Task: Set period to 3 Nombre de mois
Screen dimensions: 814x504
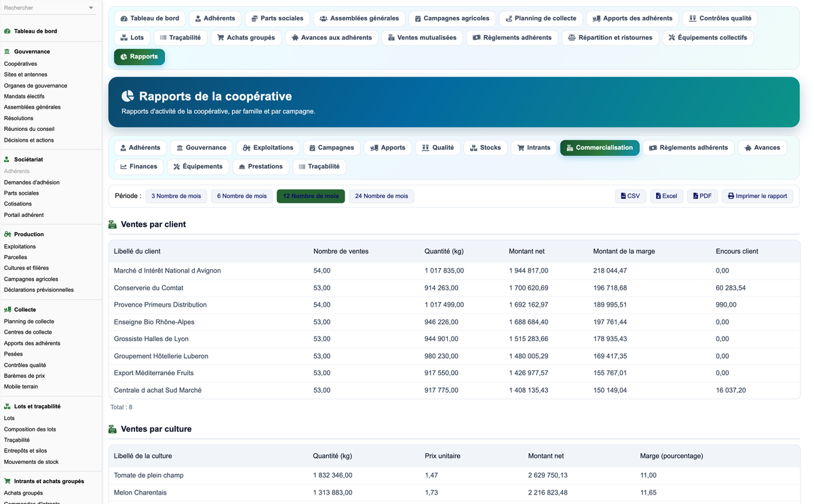Action: tap(176, 196)
